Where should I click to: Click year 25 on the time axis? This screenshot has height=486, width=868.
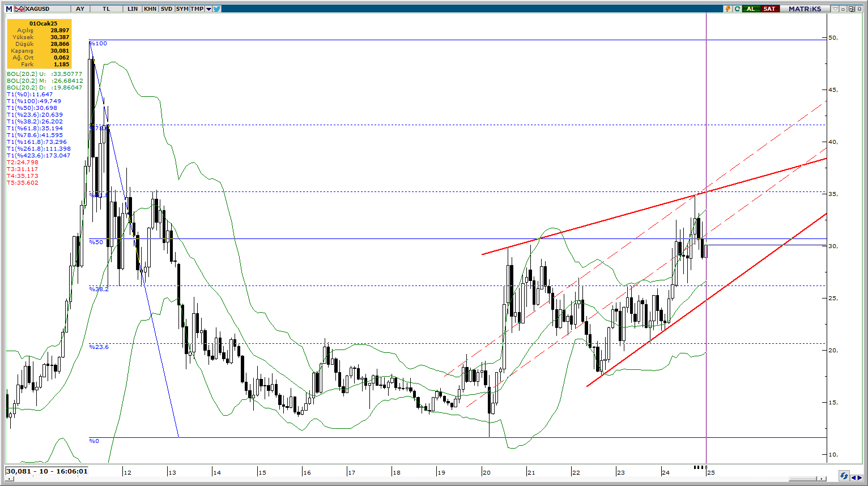pos(710,472)
